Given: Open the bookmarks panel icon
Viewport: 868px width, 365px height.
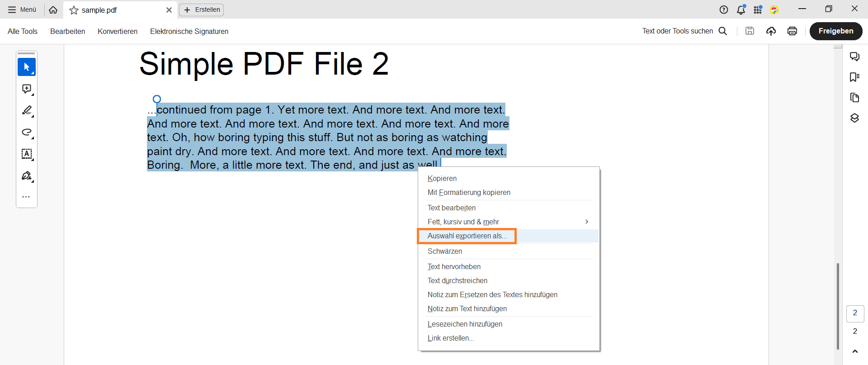Looking at the screenshot, I should [854, 77].
